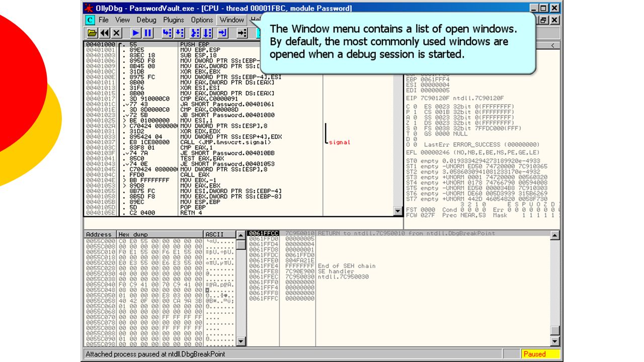Pause execution with the pause icon

coord(148,33)
